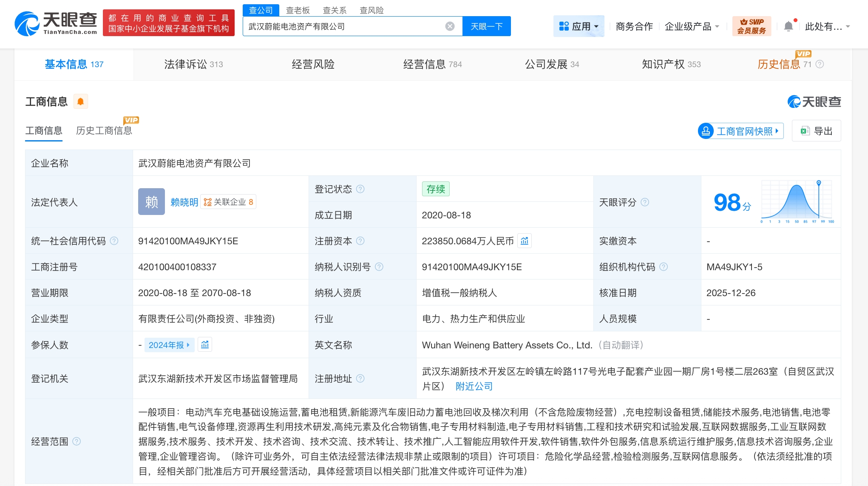Image resolution: width=868 pixels, height=486 pixels.
Task: Open notifications via the bell icon
Action: click(x=789, y=26)
